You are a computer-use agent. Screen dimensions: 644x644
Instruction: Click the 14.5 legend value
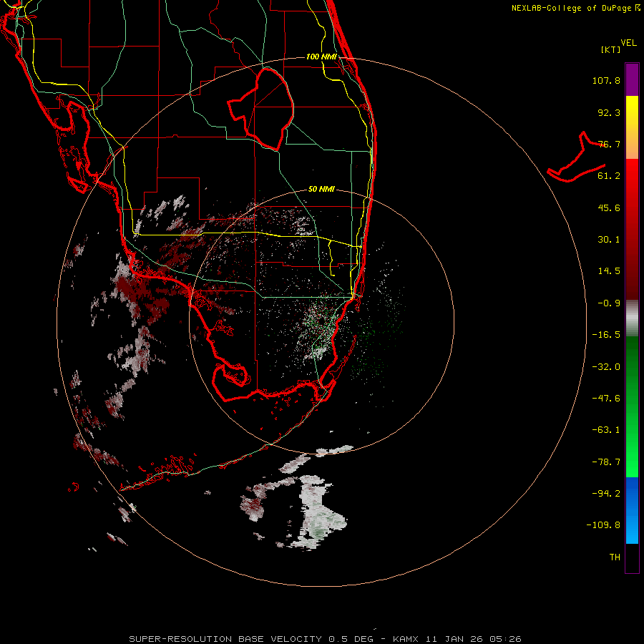click(609, 271)
